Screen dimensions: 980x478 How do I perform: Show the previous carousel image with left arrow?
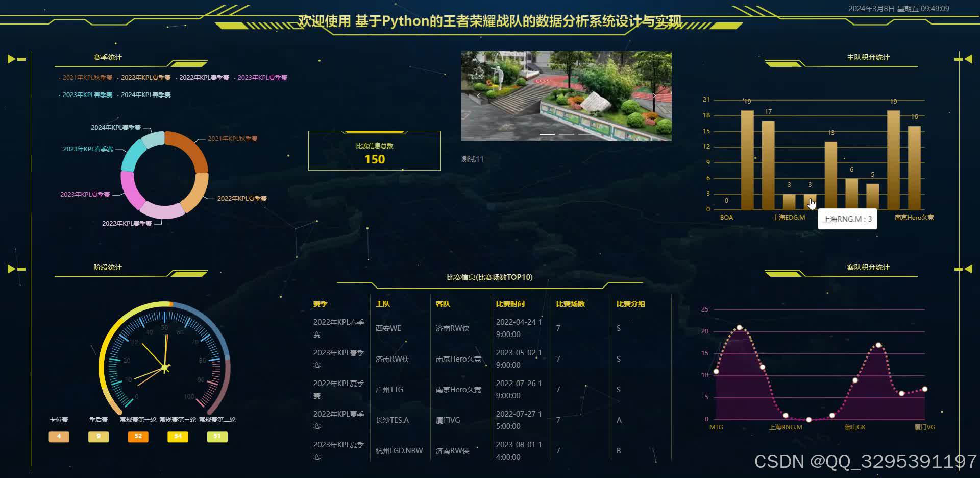click(478, 95)
